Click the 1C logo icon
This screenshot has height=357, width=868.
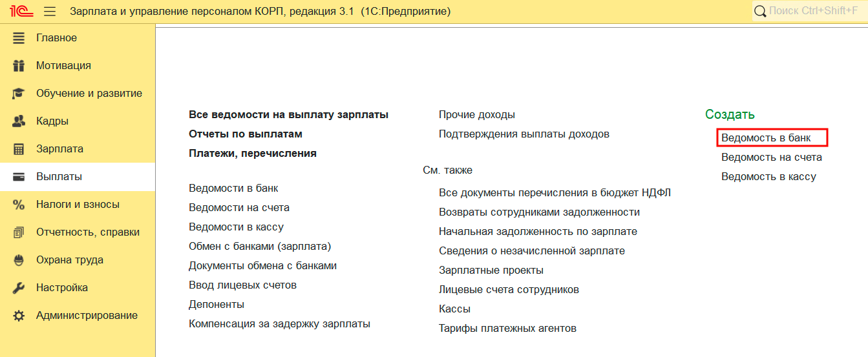point(17,12)
